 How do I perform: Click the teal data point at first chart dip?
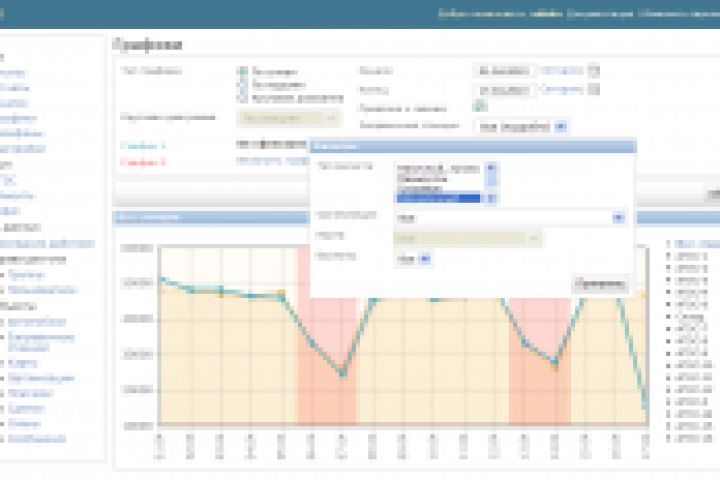(x=342, y=374)
